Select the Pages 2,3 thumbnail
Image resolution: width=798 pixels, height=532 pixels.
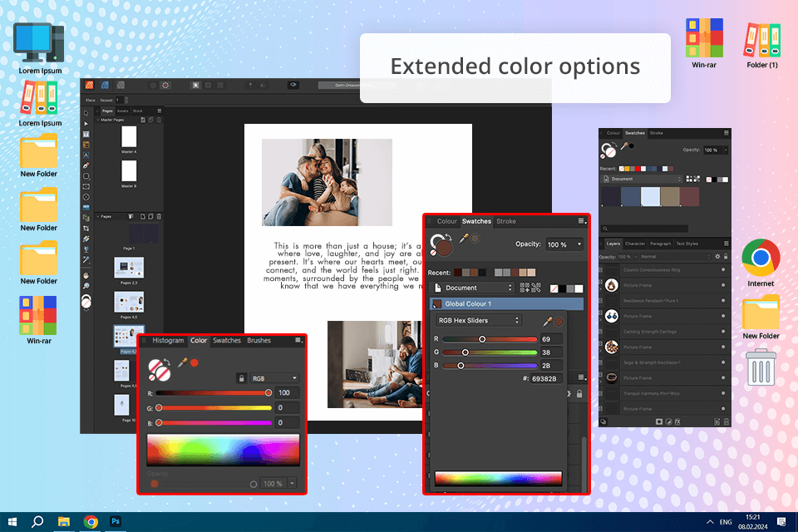pyautogui.click(x=129, y=268)
